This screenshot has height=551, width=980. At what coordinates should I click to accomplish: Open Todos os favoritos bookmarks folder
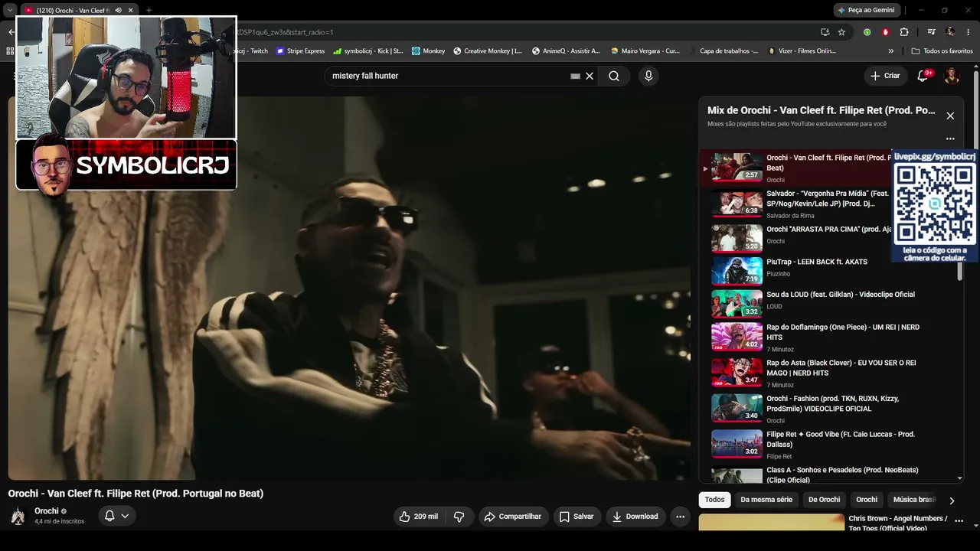pyautogui.click(x=942, y=51)
